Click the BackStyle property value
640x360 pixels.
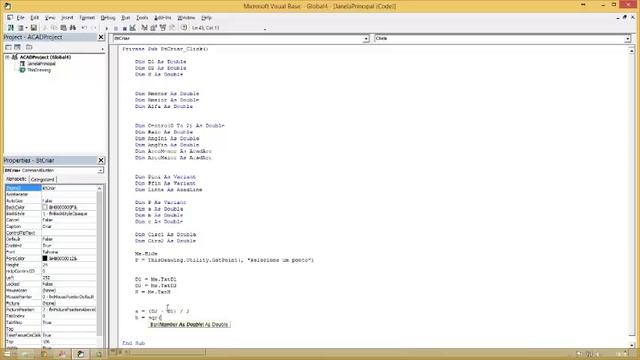(69, 214)
